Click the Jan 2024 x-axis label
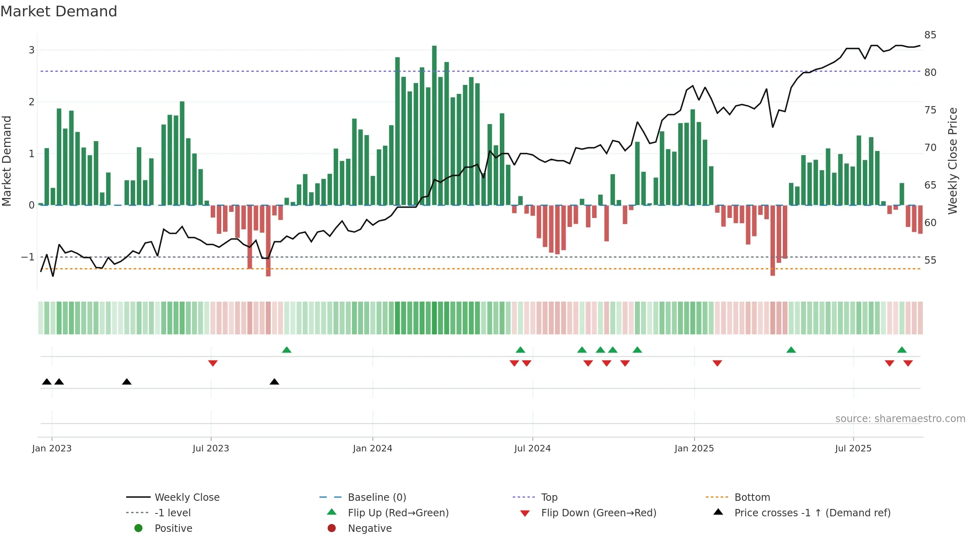The image size is (980, 551). pyautogui.click(x=373, y=449)
